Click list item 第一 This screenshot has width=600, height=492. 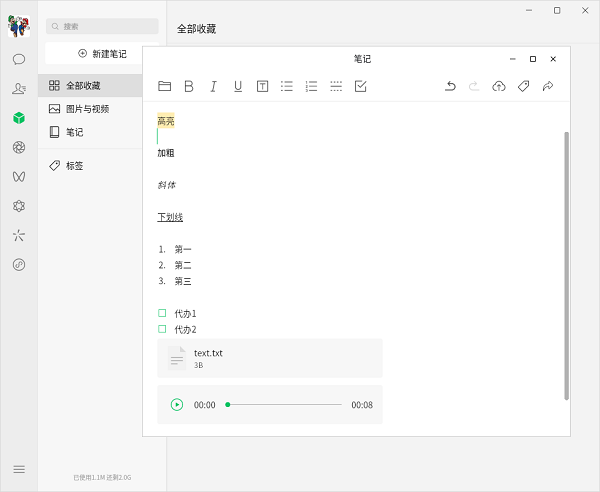[183, 249]
